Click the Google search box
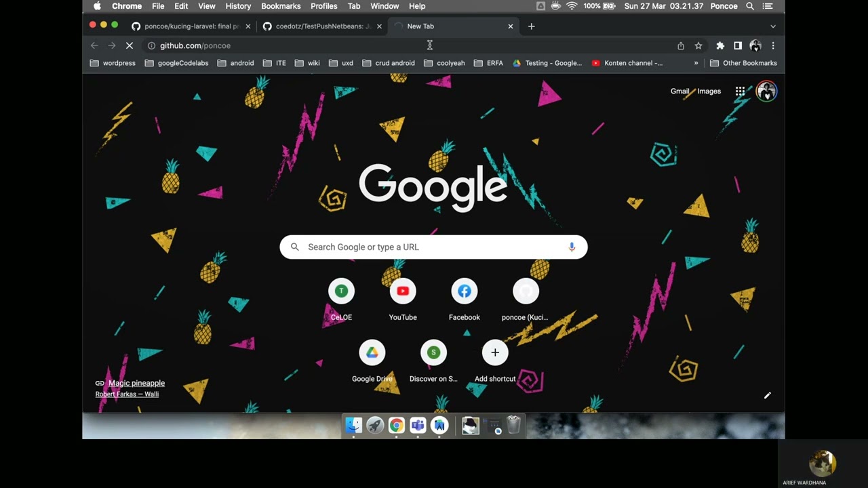This screenshot has height=488, width=868. point(433,247)
